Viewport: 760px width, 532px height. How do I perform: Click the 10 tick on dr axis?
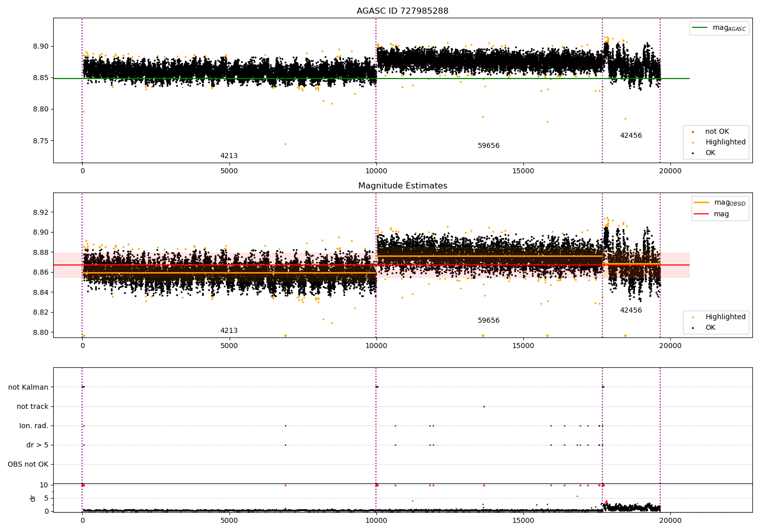[x=44, y=485]
